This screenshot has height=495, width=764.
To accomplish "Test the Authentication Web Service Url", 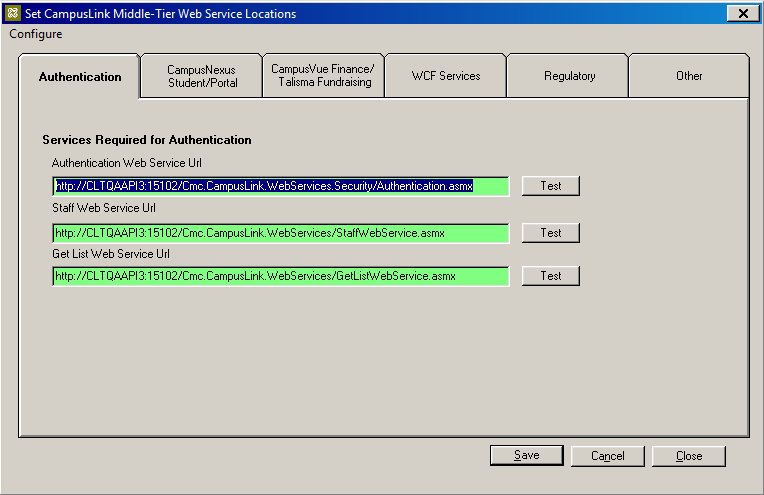I will point(551,186).
